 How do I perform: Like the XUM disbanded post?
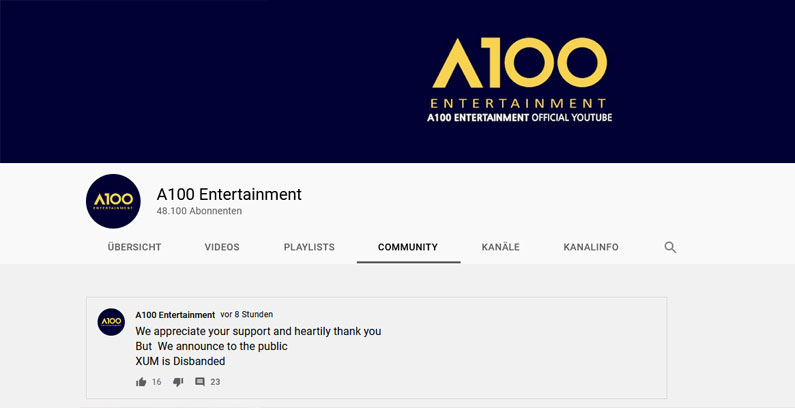click(141, 382)
